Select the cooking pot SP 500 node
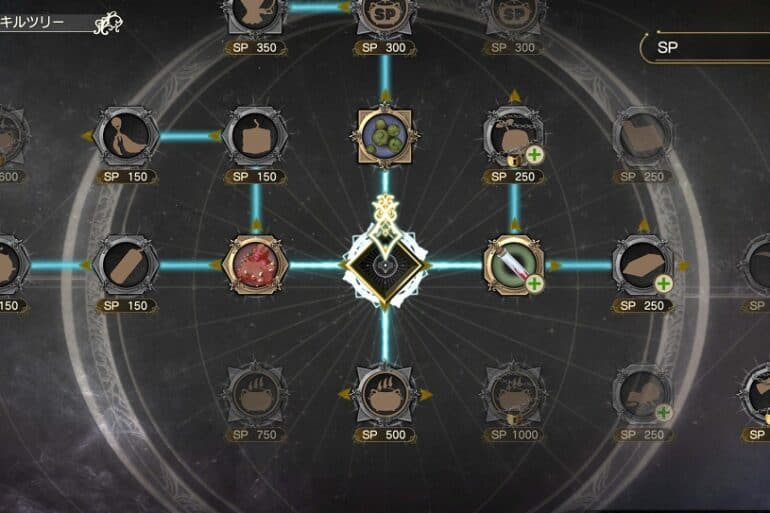 [385, 394]
